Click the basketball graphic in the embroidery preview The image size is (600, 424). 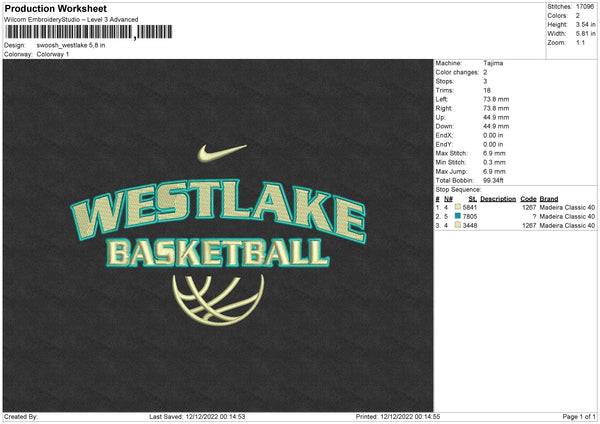(218, 299)
